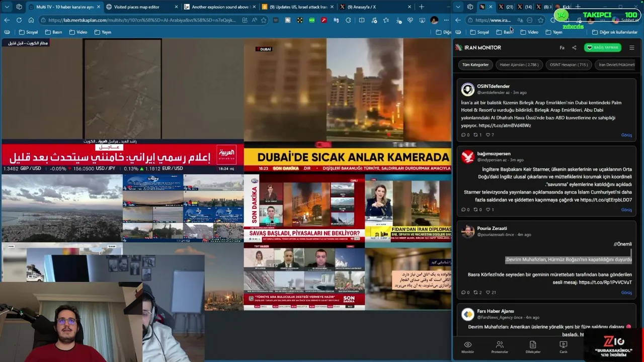Go to home page in left browser

31,20
